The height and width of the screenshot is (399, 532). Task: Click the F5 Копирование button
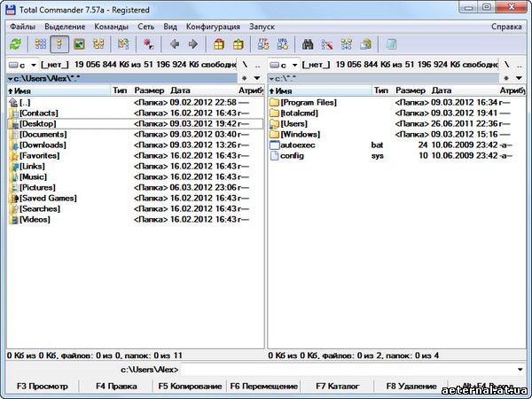coord(190,386)
